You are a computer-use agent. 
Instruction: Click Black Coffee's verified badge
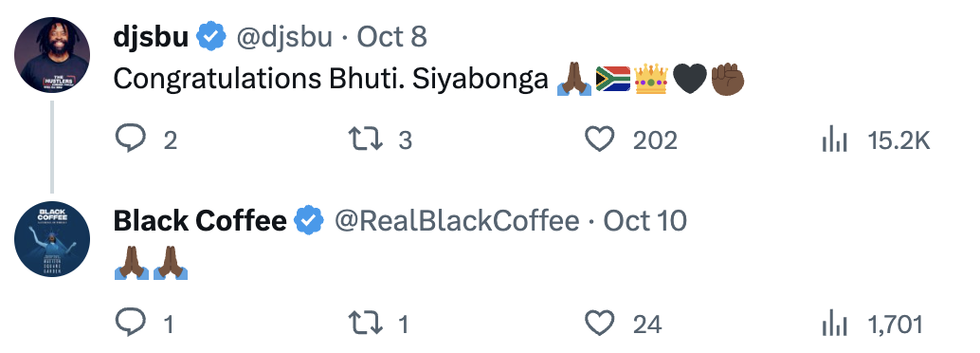309,220
